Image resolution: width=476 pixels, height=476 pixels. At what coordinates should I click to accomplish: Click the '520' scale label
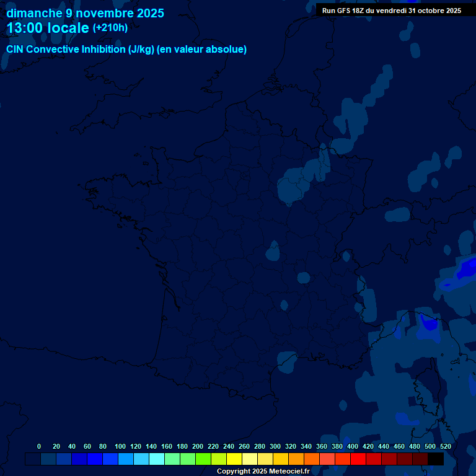point(445,446)
